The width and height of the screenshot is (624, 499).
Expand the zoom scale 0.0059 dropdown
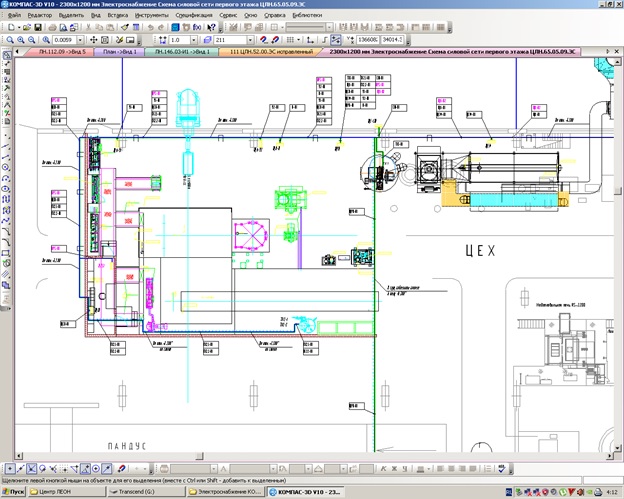click(x=80, y=40)
